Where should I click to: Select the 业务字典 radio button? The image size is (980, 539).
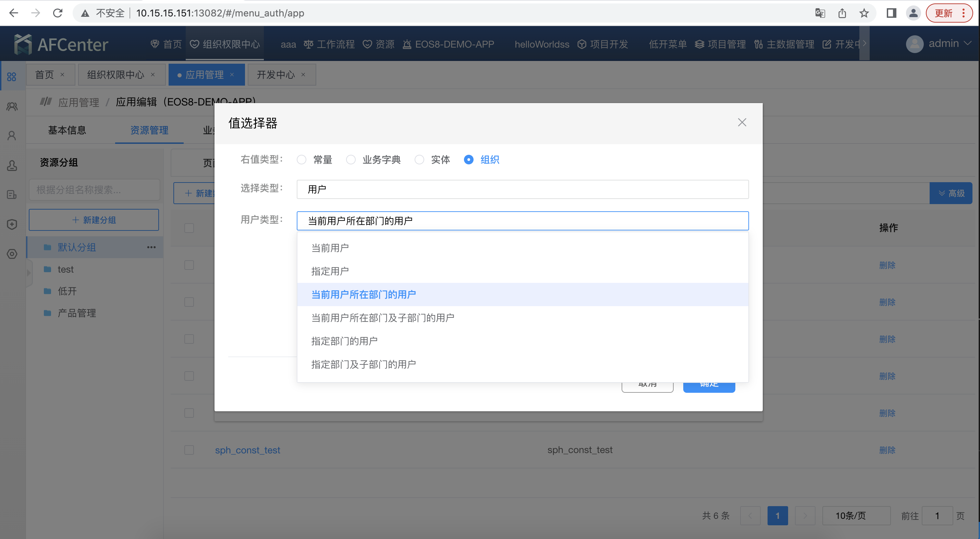pos(351,160)
